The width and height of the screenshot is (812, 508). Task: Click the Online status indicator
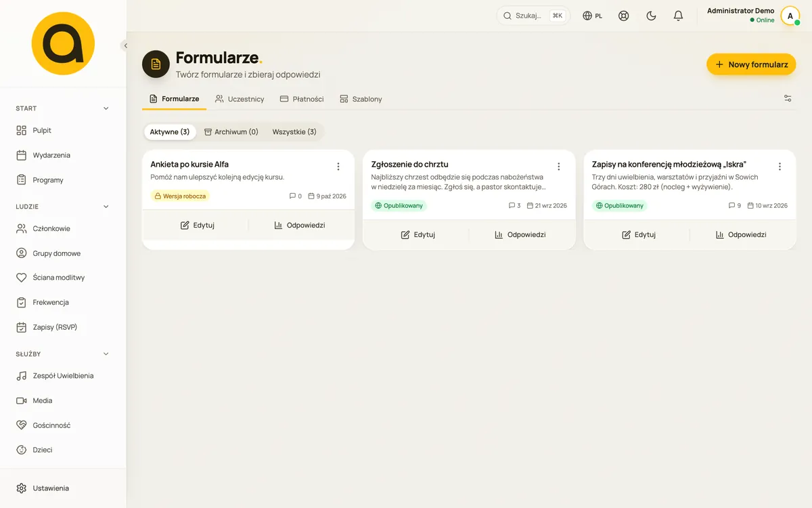(762, 20)
